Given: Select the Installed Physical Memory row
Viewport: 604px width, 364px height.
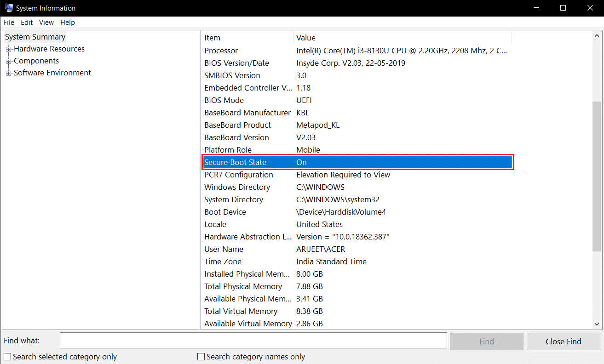Looking at the screenshot, I should pos(357,274).
